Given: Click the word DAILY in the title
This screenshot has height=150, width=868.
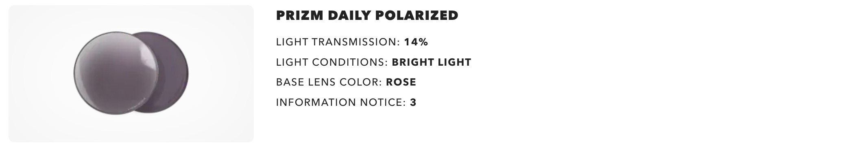Looking at the screenshot, I should coord(349,15).
